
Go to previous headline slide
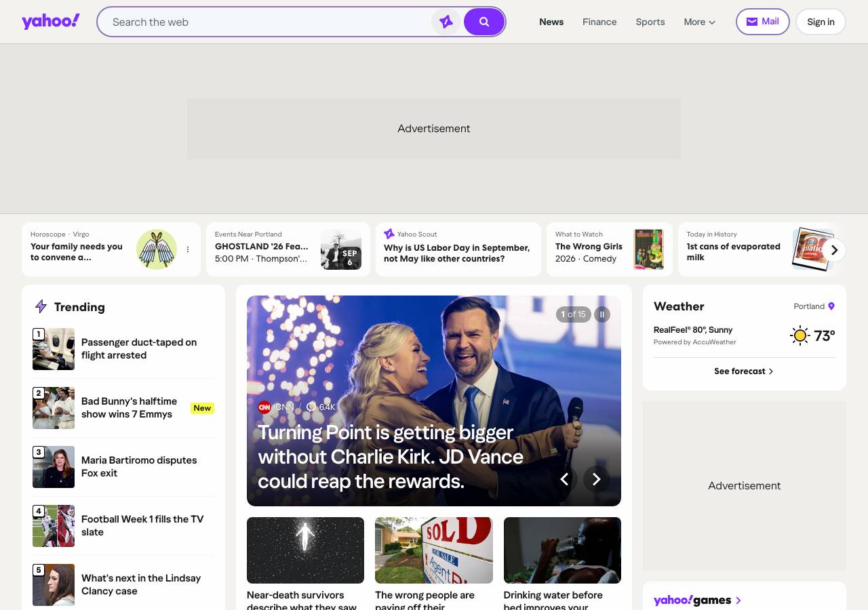(564, 479)
